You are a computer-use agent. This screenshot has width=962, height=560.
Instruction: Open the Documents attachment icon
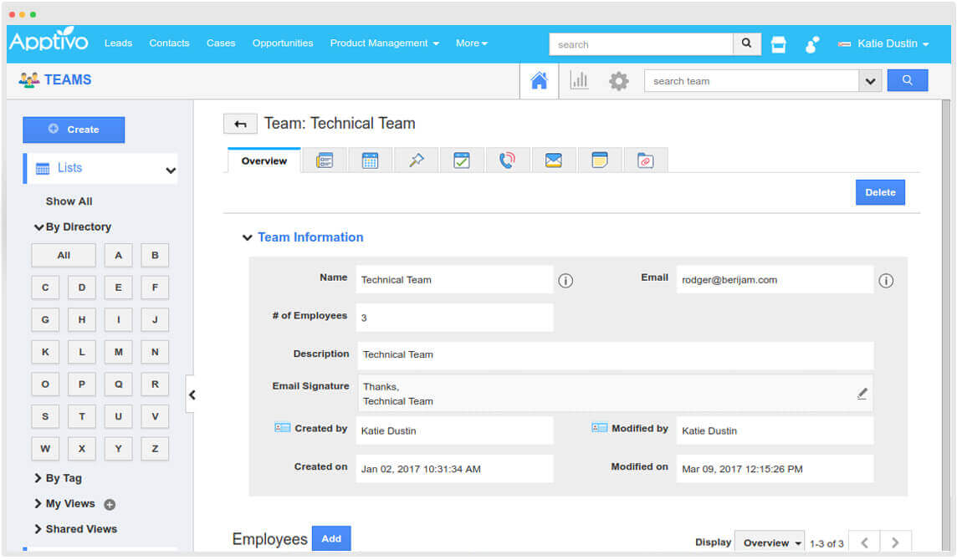pyautogui.click(x=646, y=159)
